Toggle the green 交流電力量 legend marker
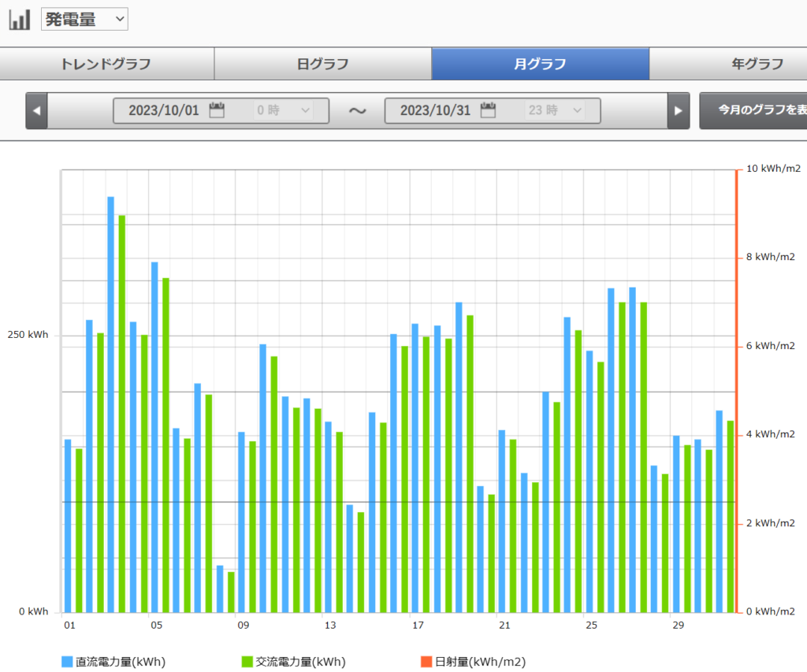 (x=247, y=662)
